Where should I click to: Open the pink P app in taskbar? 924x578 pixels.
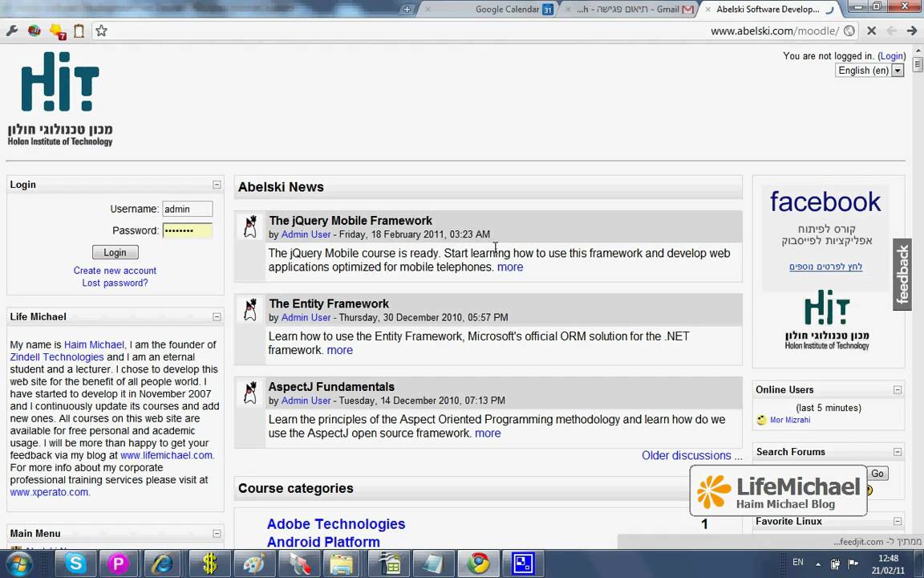pos(118,564)
